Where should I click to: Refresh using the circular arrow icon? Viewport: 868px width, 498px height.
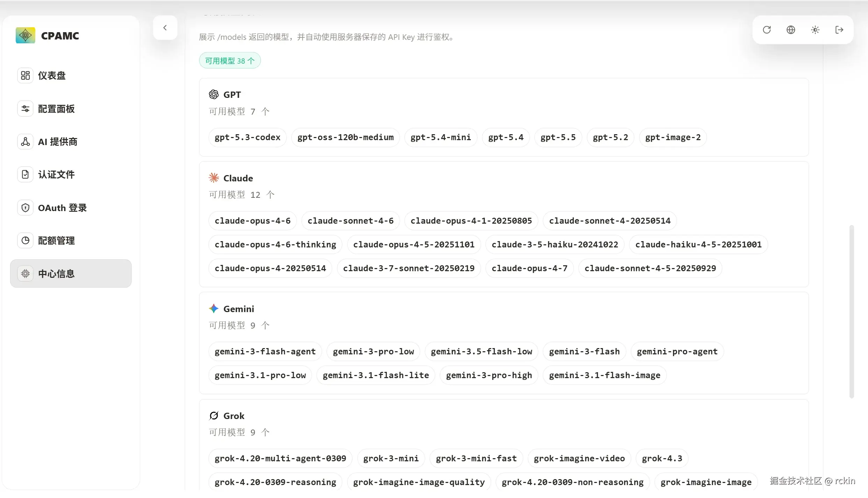pos(767,30)
